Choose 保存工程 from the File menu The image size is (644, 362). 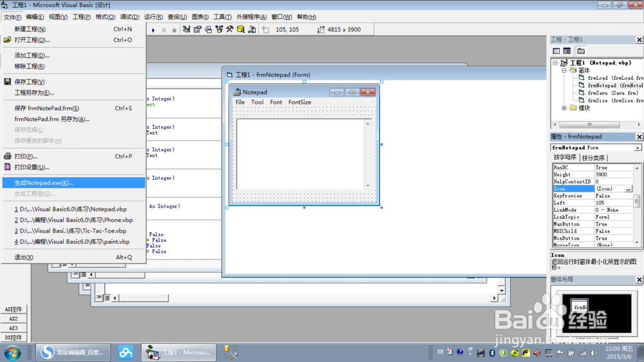(x=73, y=82)
